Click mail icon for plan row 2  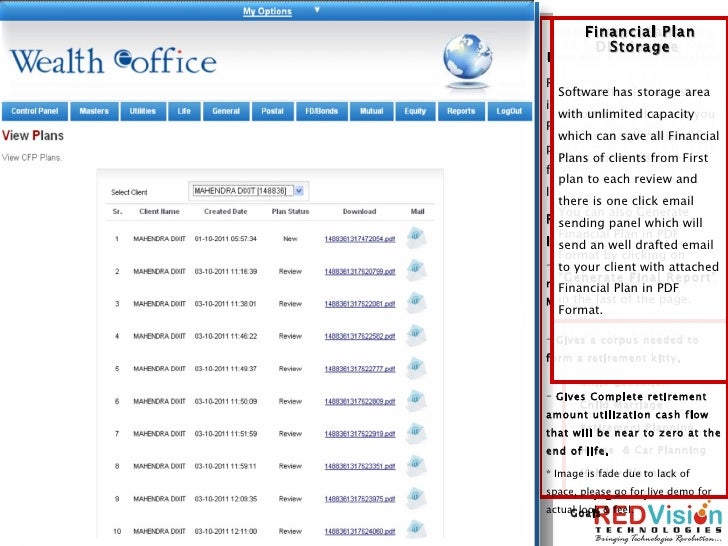(x=416, y=270)
